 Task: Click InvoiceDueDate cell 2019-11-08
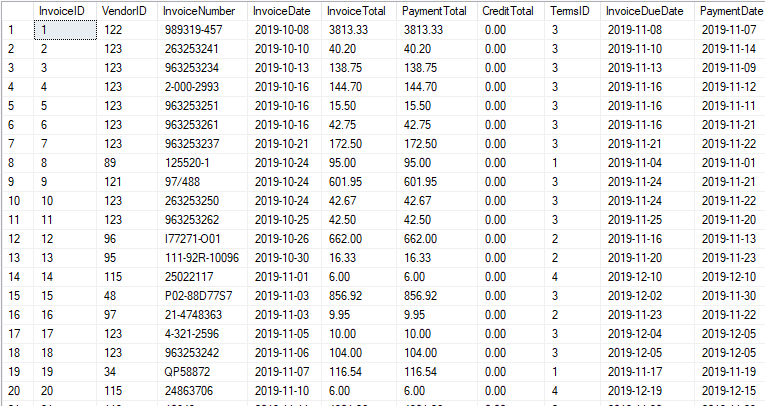coord(647,30)
